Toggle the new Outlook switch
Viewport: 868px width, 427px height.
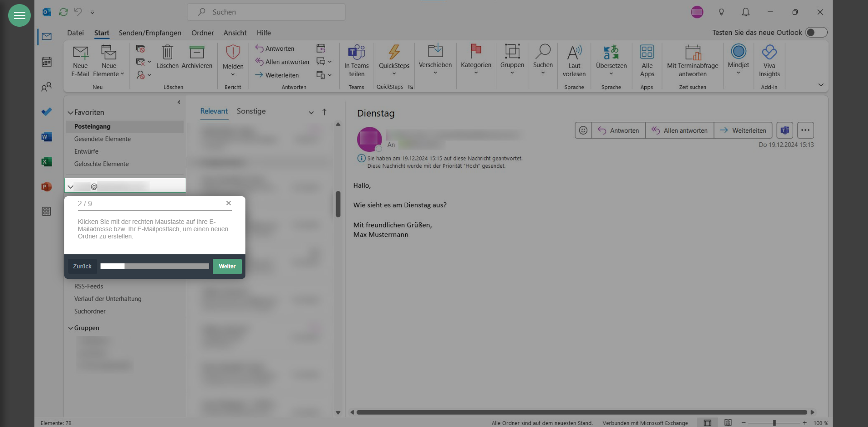(x=816, y=33)
